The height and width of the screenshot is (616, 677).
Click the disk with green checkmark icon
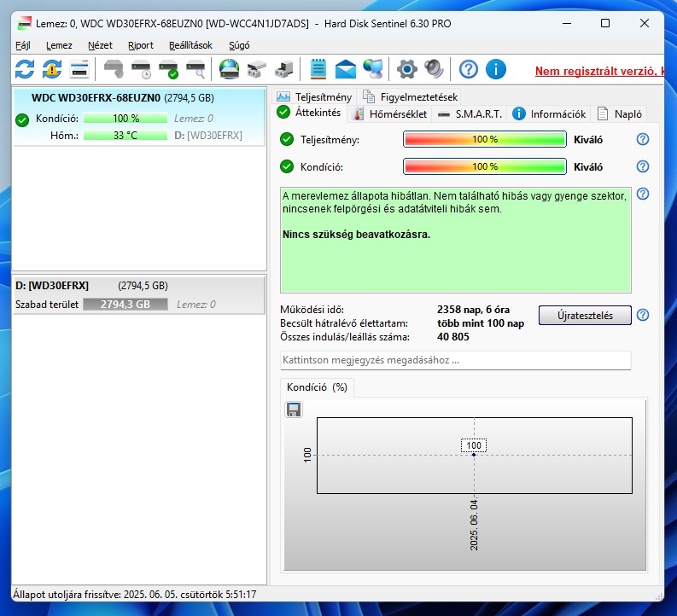[168, 69]
